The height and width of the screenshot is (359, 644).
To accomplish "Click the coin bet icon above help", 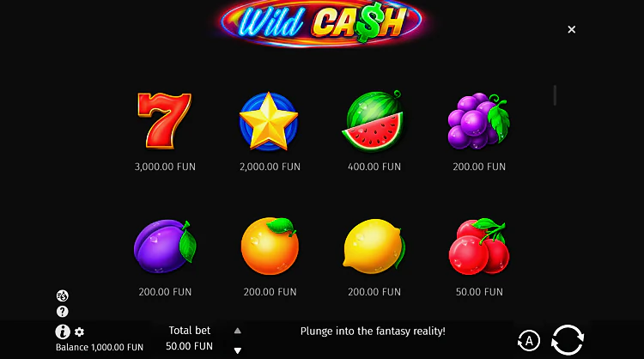I will coord(63,295).
